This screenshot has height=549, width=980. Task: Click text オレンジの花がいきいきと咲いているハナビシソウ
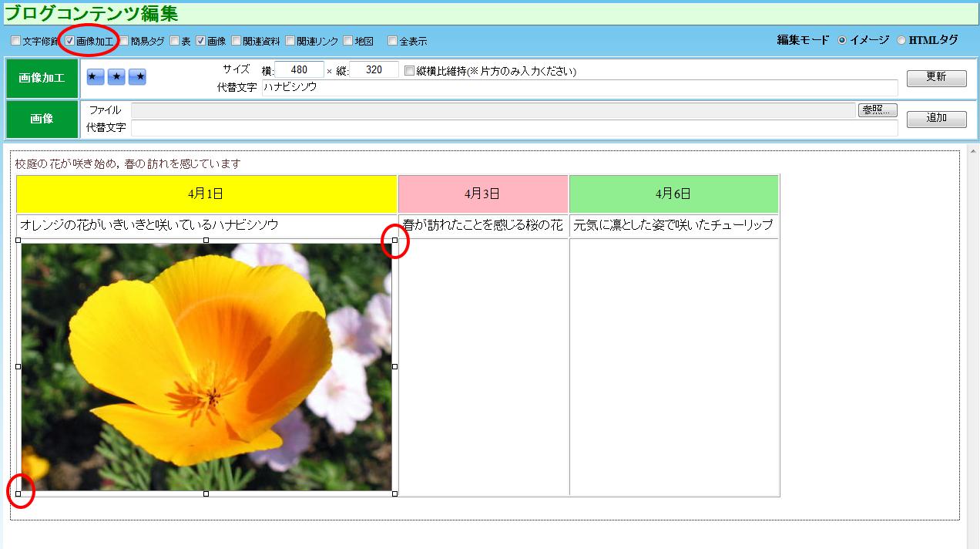149,225
